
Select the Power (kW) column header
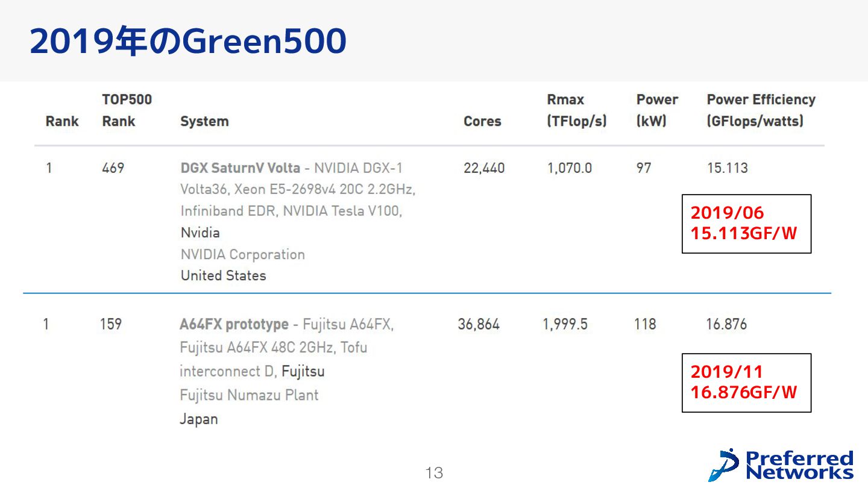657,110
